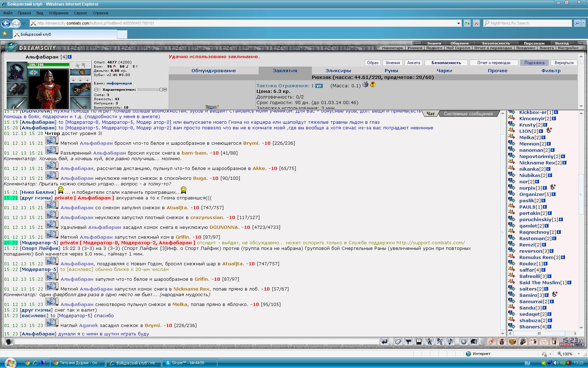Switch display to CLOCK mode

566,345
